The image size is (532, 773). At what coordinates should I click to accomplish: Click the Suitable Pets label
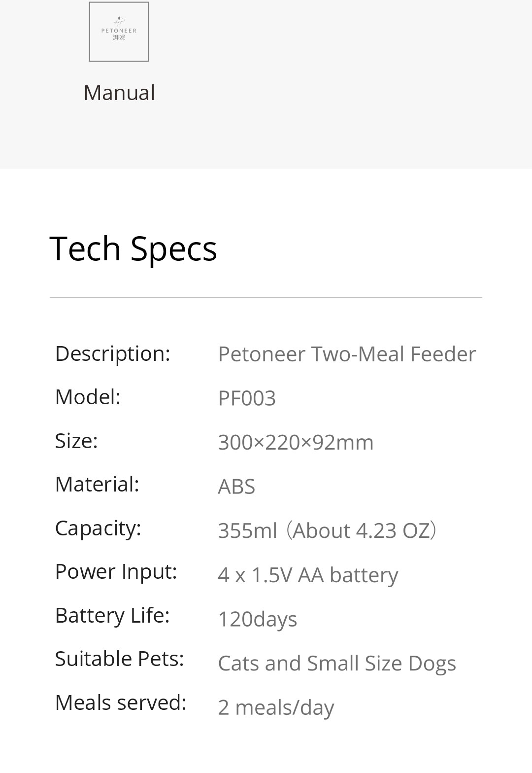tap(119, 659)
